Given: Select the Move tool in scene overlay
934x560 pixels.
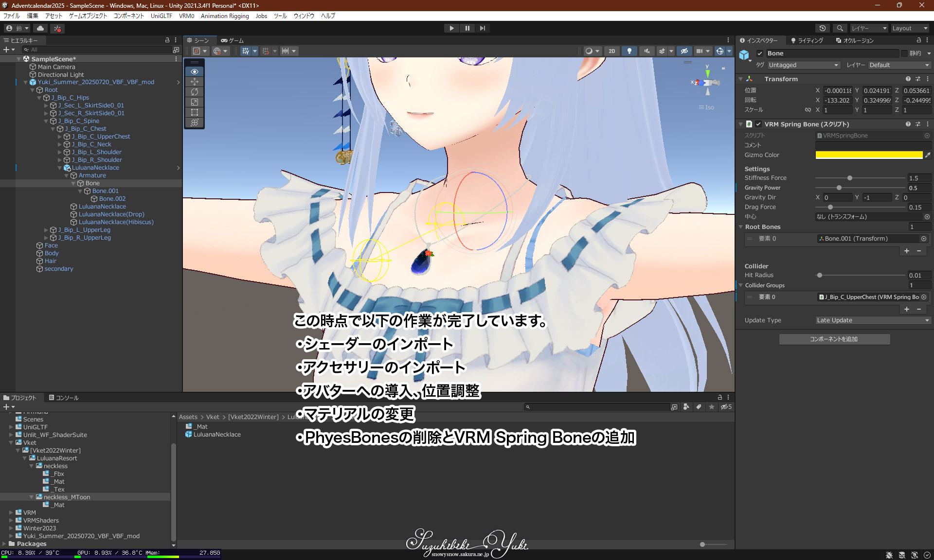Looking at the screenshot, I should [195, 82].
